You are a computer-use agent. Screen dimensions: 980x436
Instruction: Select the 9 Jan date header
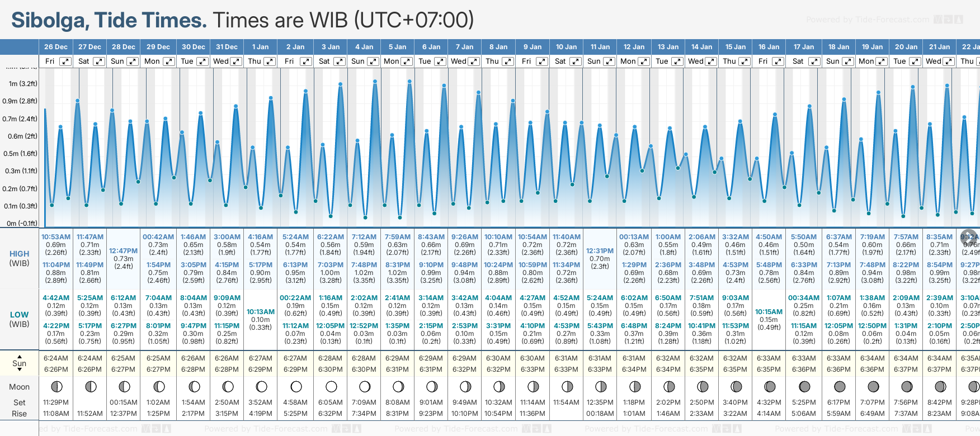[533, 47]
